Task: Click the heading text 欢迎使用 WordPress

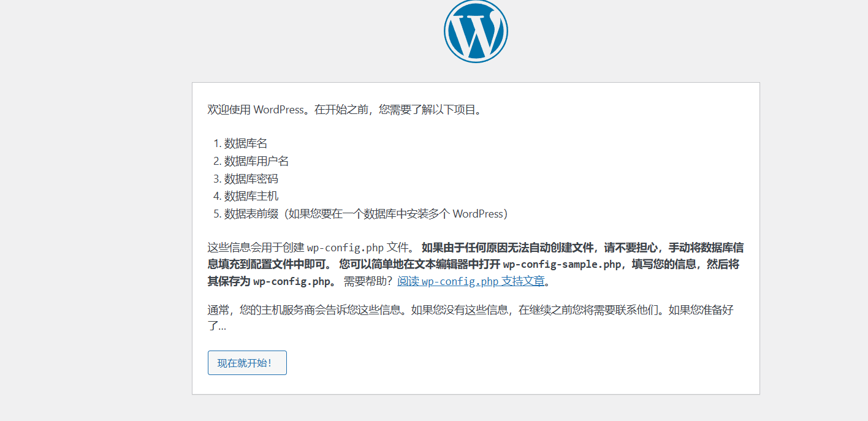Action: pos(256,110)
